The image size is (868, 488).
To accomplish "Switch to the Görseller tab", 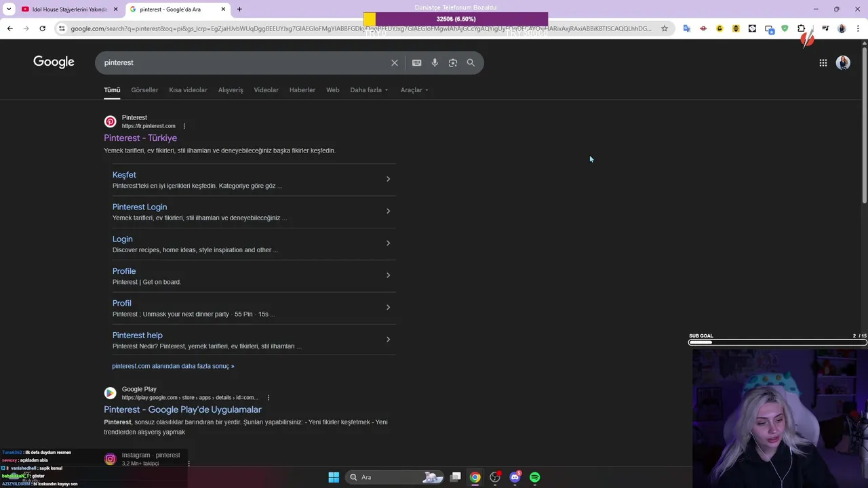I will [144, 90].
